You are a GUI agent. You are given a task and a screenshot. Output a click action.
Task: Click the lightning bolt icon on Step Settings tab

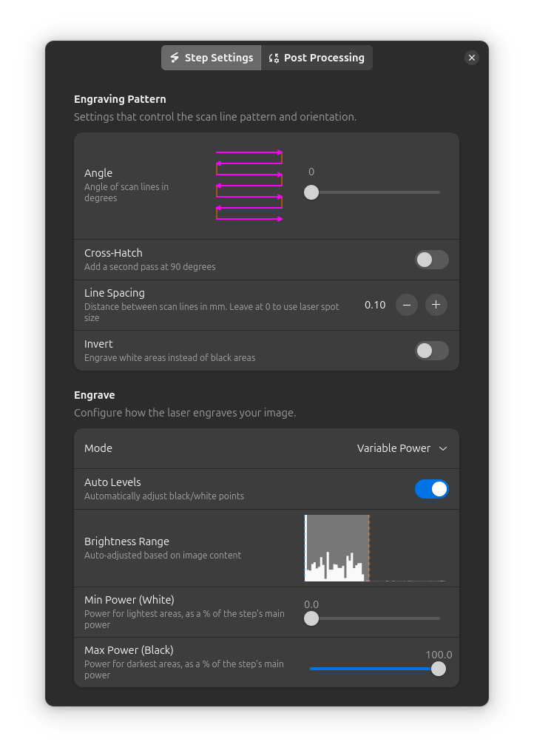click(x=175, y=57)
